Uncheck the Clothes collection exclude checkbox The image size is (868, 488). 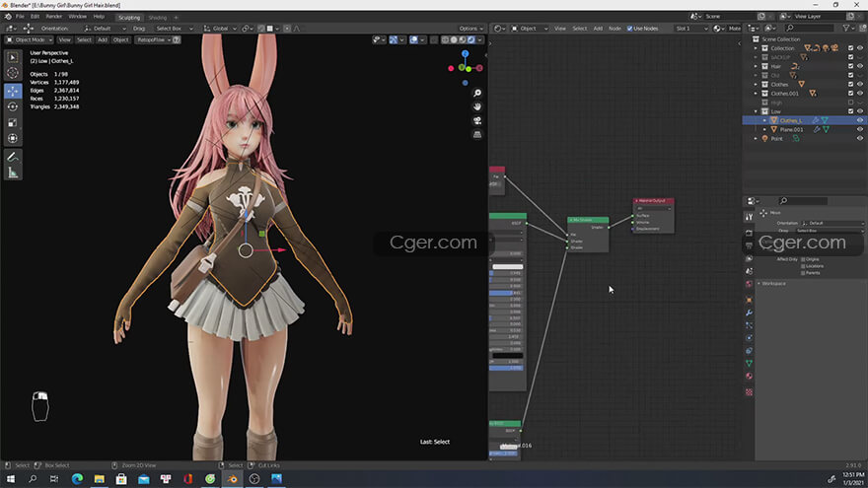(x=851, y=84)
